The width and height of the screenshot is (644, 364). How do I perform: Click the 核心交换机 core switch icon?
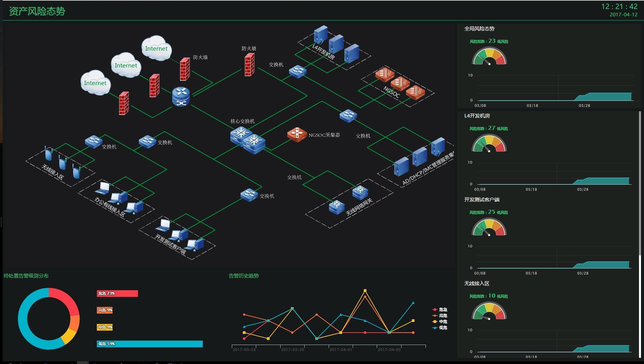[x=248, y=140]
